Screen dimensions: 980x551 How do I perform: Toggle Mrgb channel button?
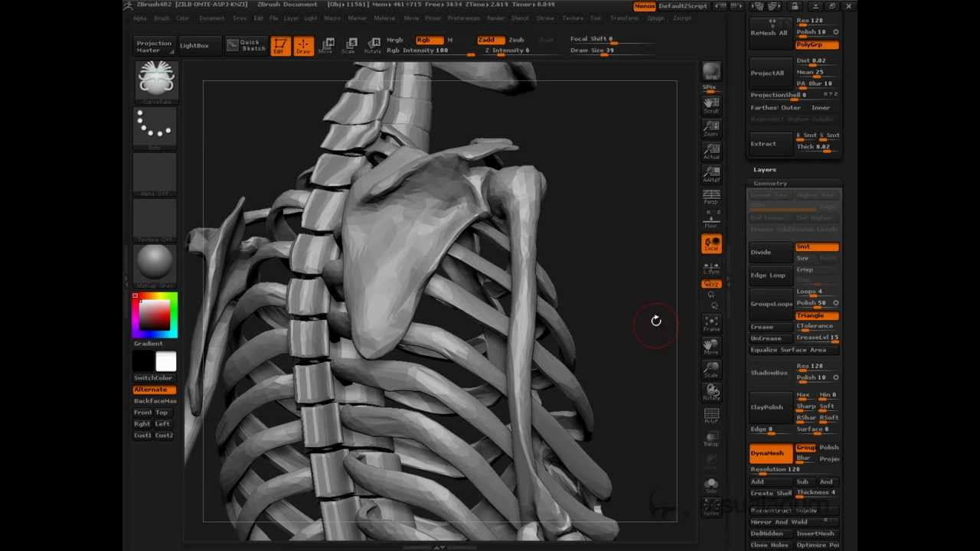point(395,40)
